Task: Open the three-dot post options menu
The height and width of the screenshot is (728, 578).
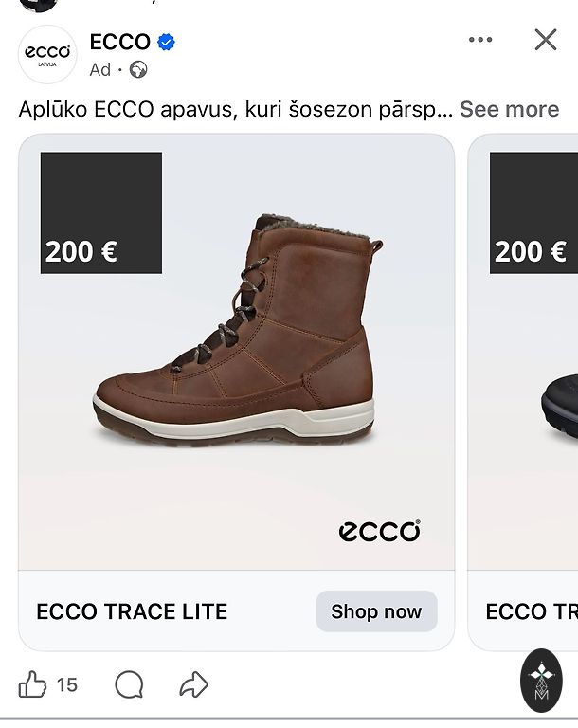Action: [480, 40]
